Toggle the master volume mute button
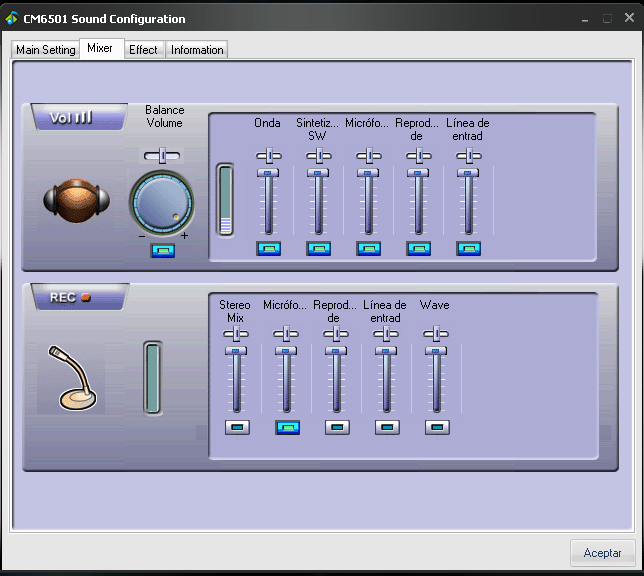The height and width of the screenshot is (576, 644). click(163, 250)
